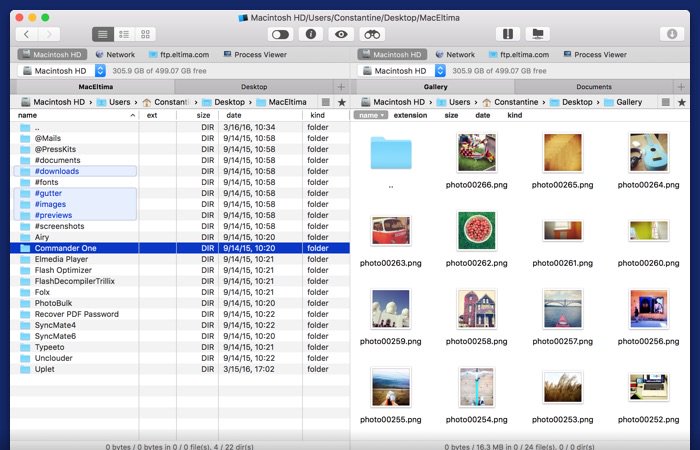Image resolution: width=700 pixels, height=450 pixels.
Task: Open parent folder icon in Gallery
Action: [x=391, y=153]
